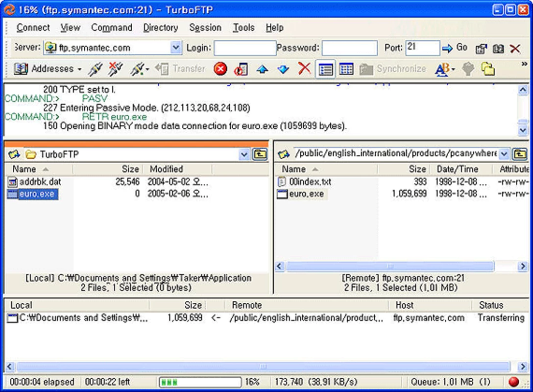Click the gray gem icon after AB
This screenshot has width=533, height=392.
(468, 69)
